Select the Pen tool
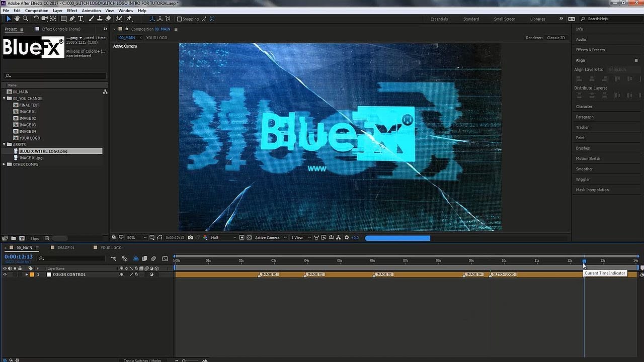This screenshot has height=362, width=644. pos(72,19)
